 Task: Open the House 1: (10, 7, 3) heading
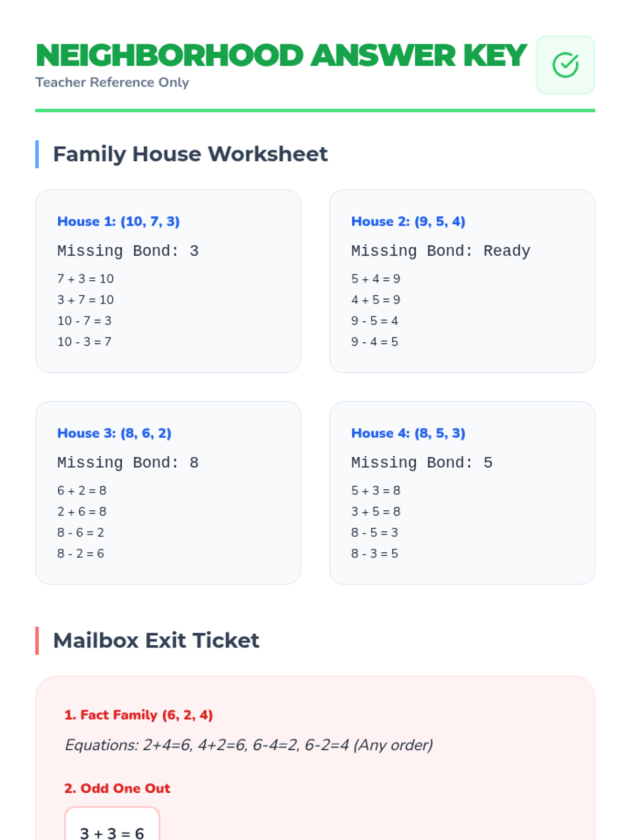click(118, 222)
